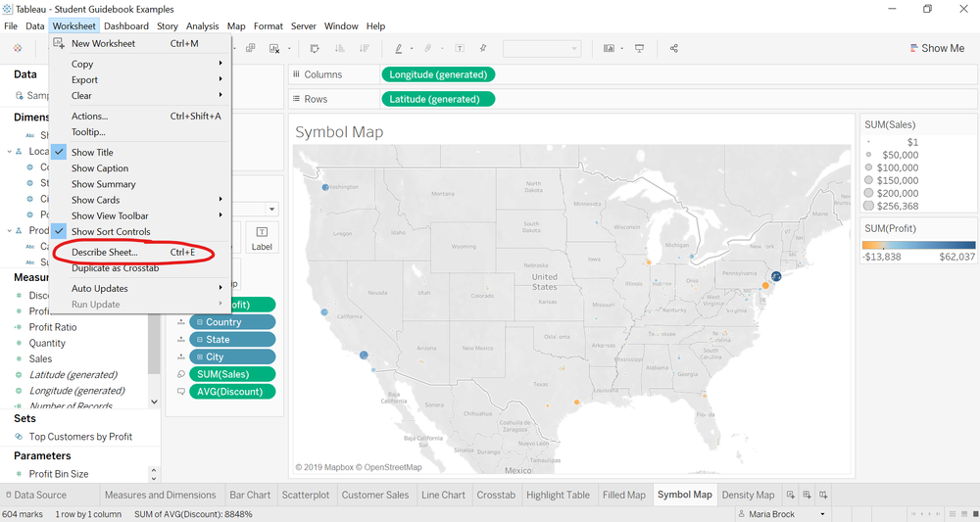
Task: Click the orange mark near Texas coast
Action: coord(576,402)
